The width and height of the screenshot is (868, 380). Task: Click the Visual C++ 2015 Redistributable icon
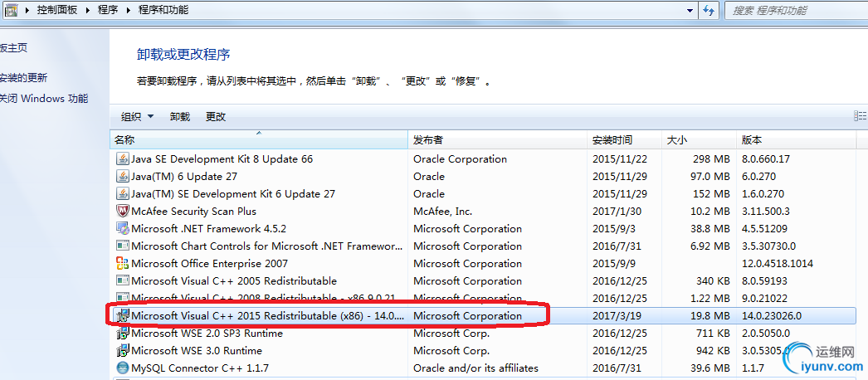point(122,316)
